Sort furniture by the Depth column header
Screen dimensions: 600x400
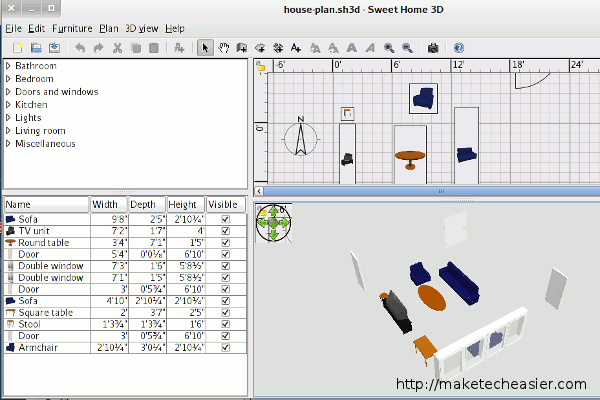147,204
